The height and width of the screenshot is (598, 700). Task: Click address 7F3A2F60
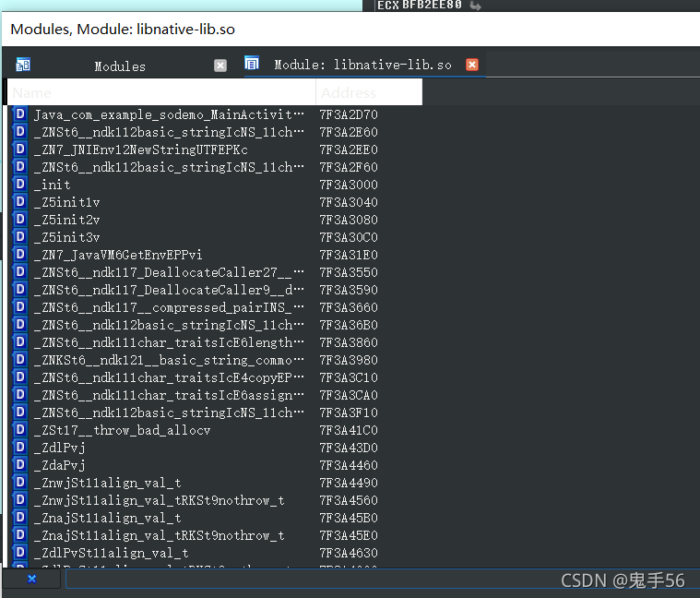point(349,167)
